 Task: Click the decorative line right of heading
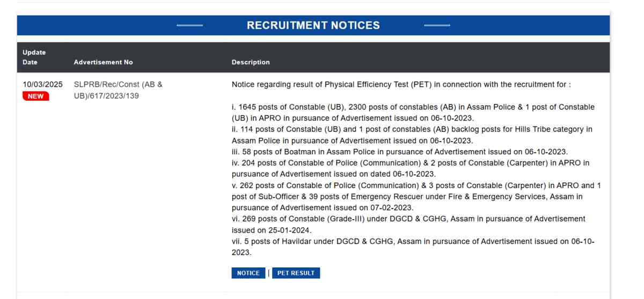coord(437,26)
